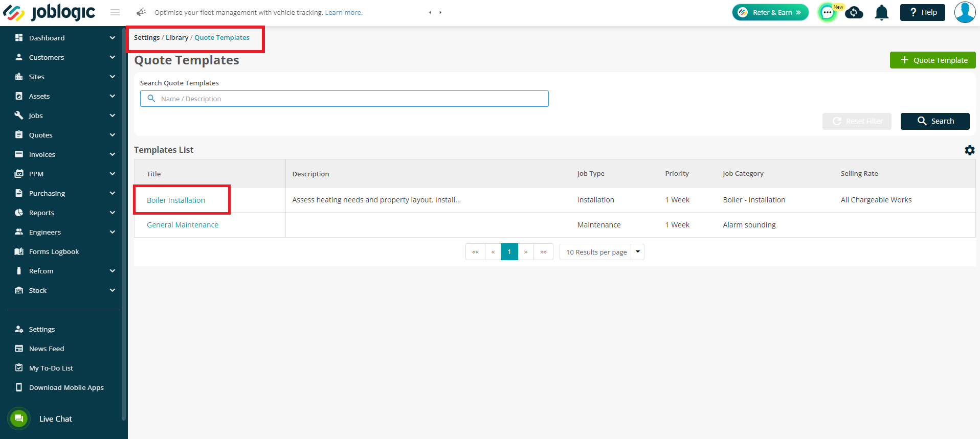Click the megaphone announcement icon
The image size is (980, 439).
point(141,12)
